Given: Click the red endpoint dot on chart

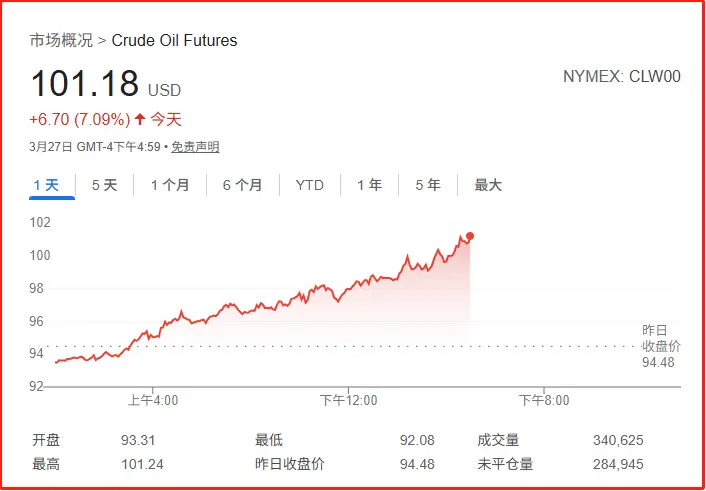Looking at the screenshot, I should [470, 236].
